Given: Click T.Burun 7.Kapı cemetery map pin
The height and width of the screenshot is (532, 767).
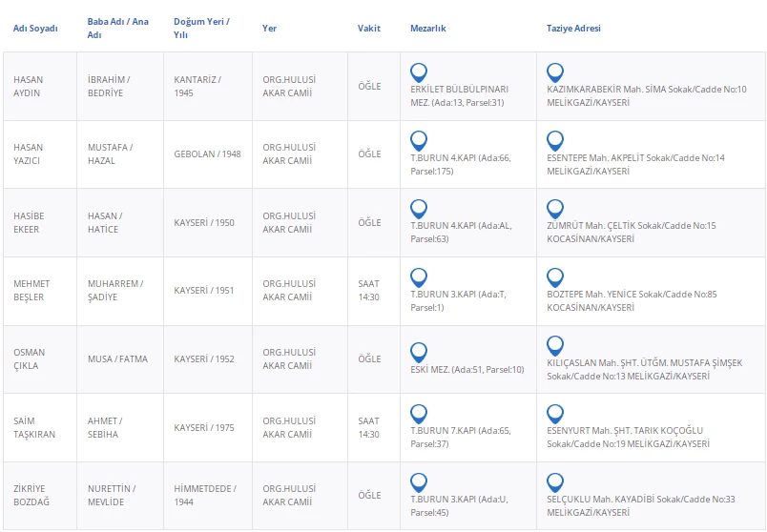Looking at the screenshot, I should point(418,414).
